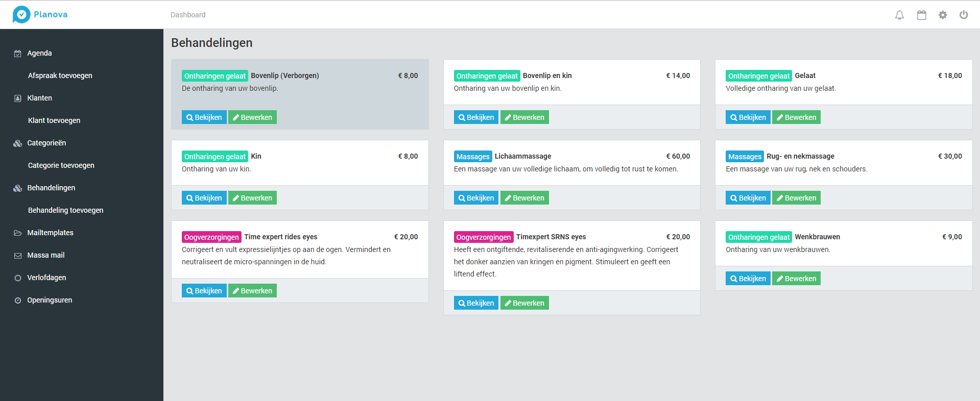Viewport: 980px width, 401px height.
Task: Open the calendar icon in top bar
Action: click(921, 15)
